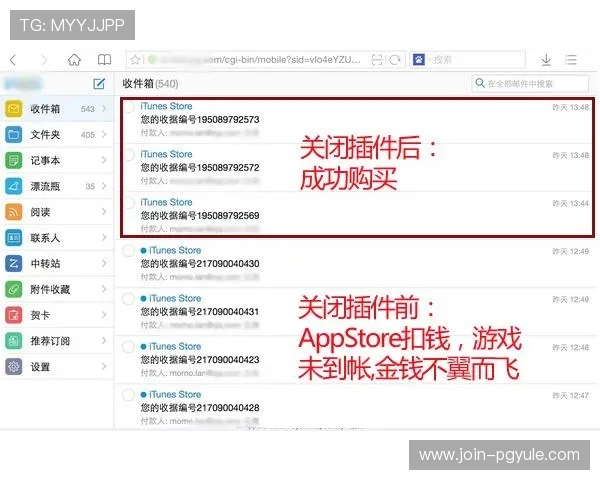Expand the 漂流瓶 row chevron
Image resolution: width=600 pixels, height=480 pixels.
[104, 186]
